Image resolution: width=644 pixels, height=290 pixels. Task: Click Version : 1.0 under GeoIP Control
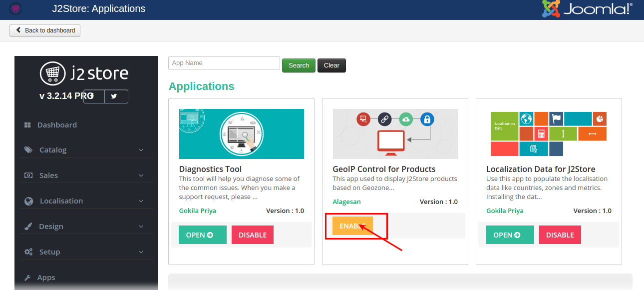[439, 201]
